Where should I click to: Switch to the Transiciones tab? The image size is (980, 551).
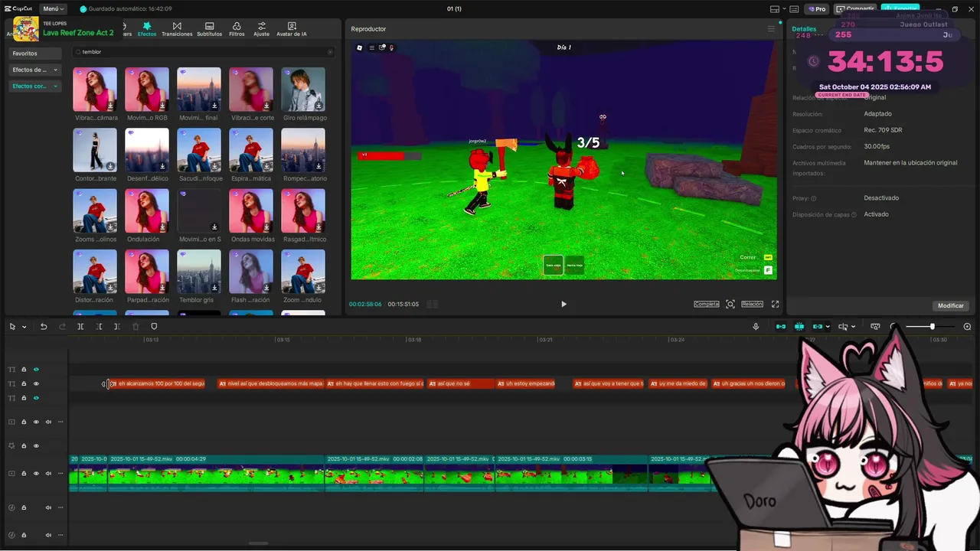[x=177, y=29]
